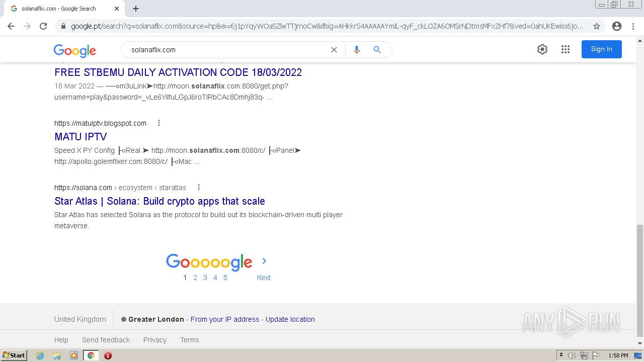Image resolution: width=644 pixels, height=362 pixels.
Task: Open File Explorer from the taskbar
Action: [x=57, y=355]
